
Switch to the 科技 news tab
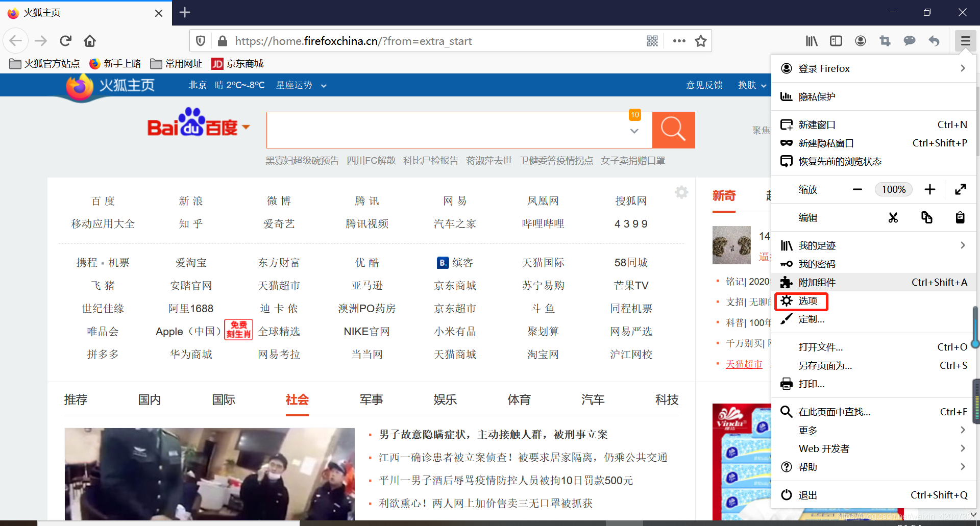point(667,399)
